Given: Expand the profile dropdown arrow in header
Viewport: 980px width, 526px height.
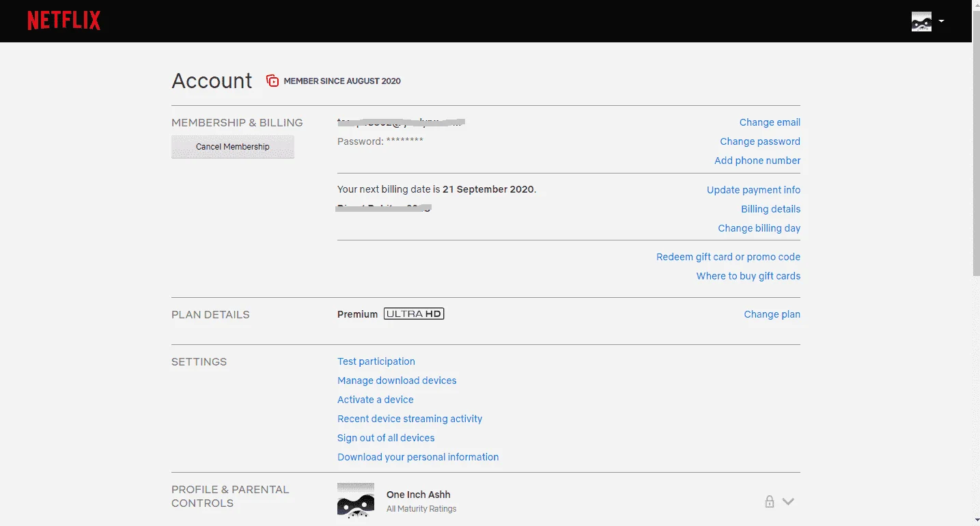Looking at the screenshot, I should pos(941,21).
